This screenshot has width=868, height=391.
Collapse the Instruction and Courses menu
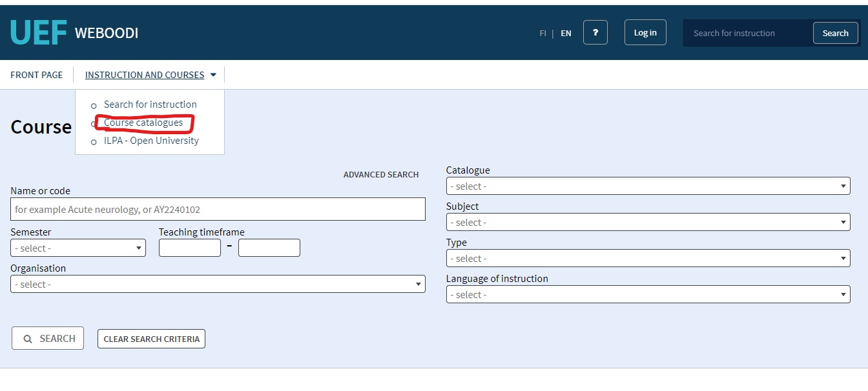pos(150,75)
